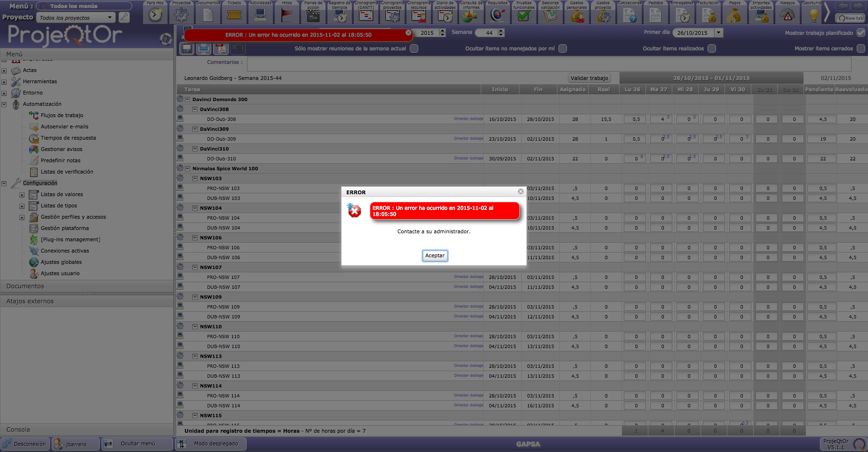This screenshot has width=868, height=452.
Task: Click Aceptar in the ERROR dialog
Action: [x=435, y=256]
